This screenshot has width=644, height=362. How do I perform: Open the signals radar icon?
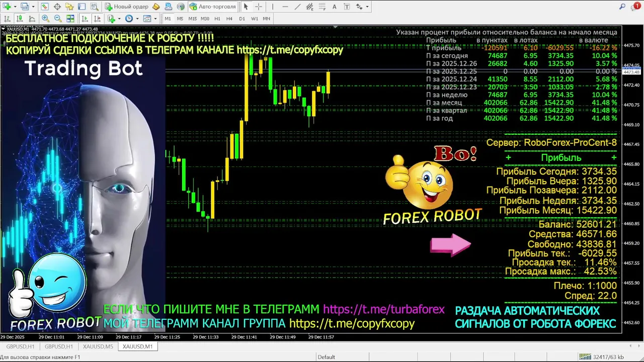[x=181, y=7]
